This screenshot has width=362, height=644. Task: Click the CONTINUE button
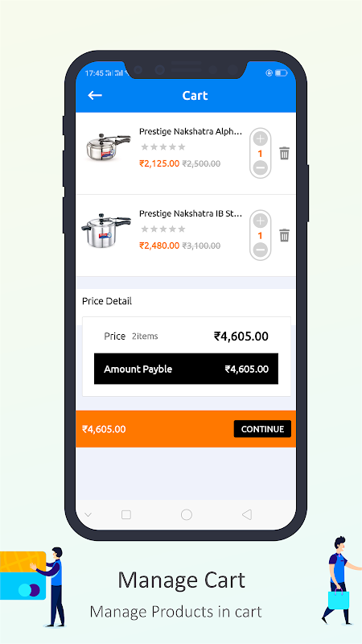[x=262, y=429]
